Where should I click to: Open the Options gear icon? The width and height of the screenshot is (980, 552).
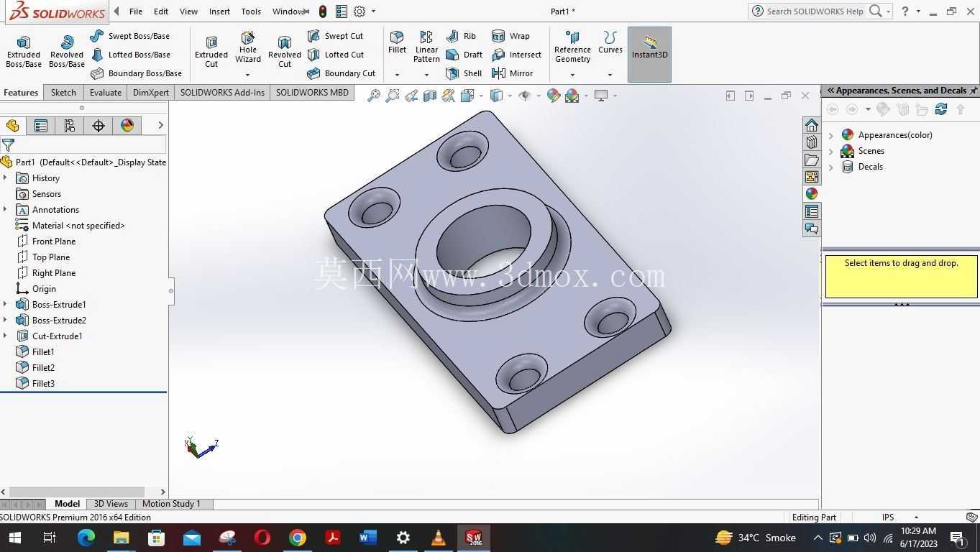[360, 11]
